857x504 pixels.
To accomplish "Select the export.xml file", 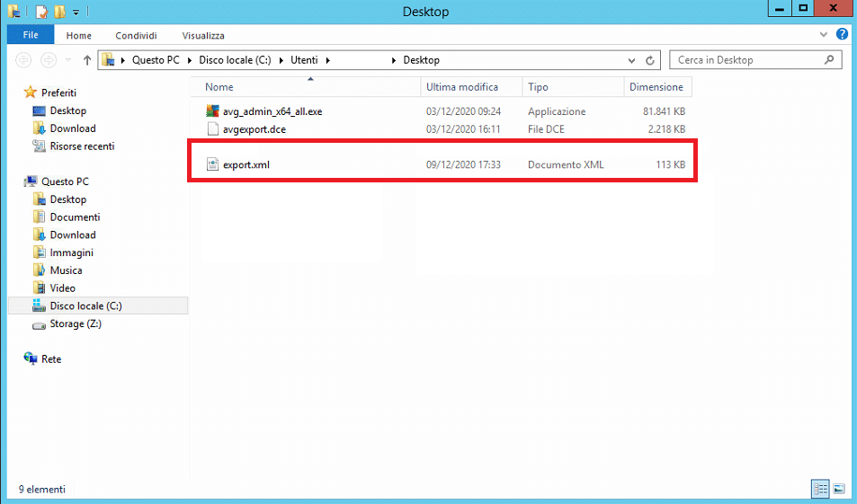I will click(246, 165).
